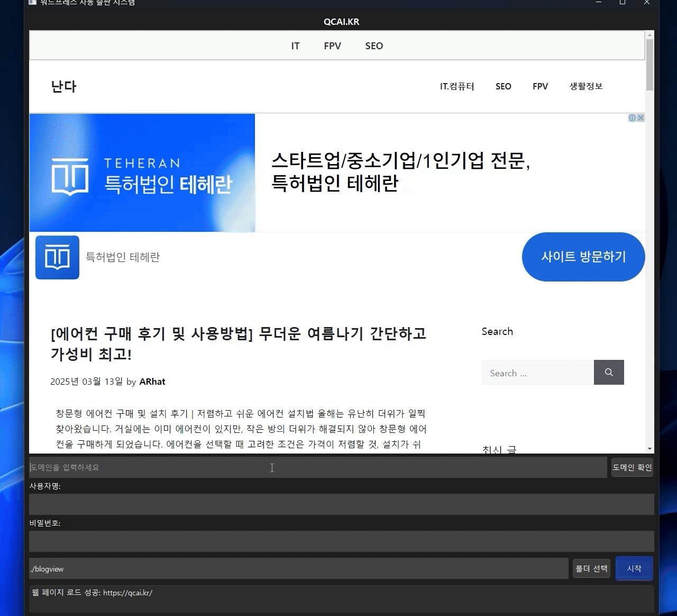Open the SEO tab in top bar
Viewport: 677px width, 616px height.
pos(374,46)
